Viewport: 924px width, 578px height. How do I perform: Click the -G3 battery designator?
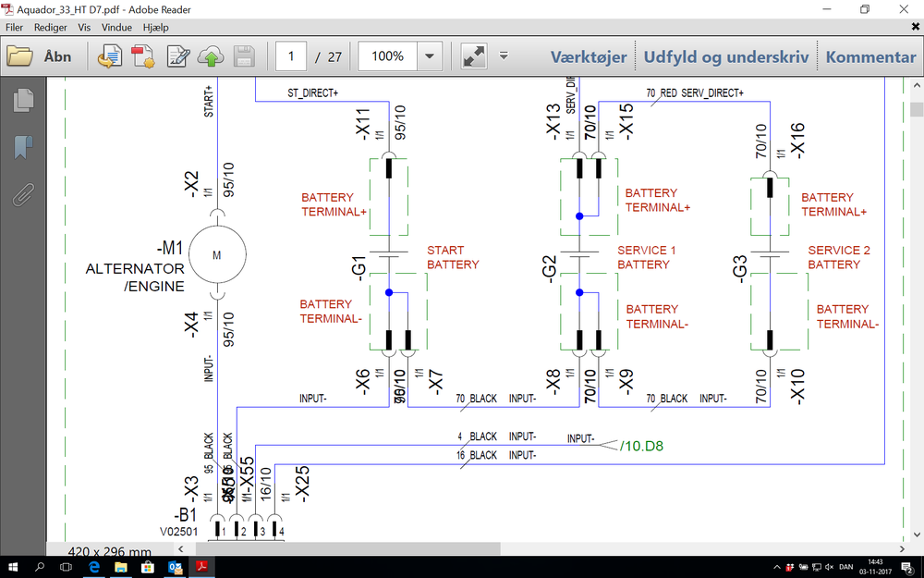click(x=739, y=268)
